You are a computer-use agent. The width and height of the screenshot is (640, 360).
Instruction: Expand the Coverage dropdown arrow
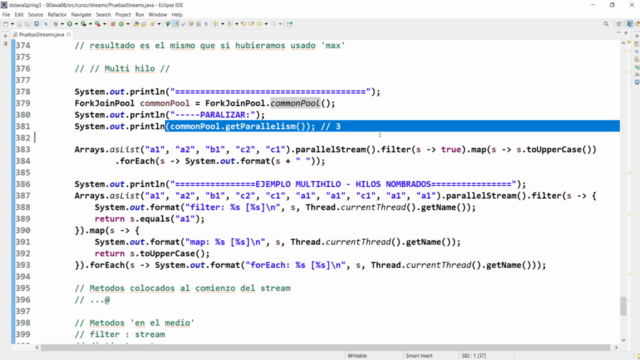point(90,24)
